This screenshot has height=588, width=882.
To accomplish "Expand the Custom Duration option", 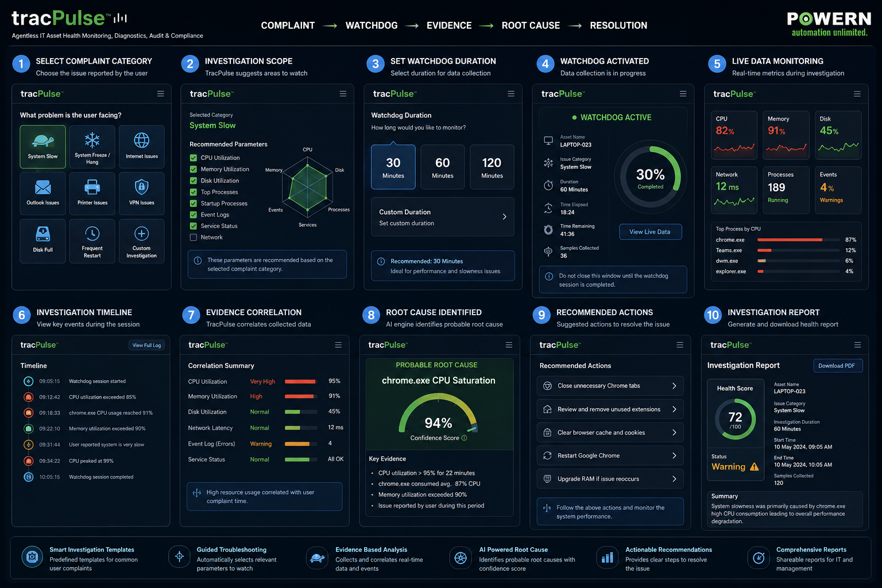I will click(443, 217).
